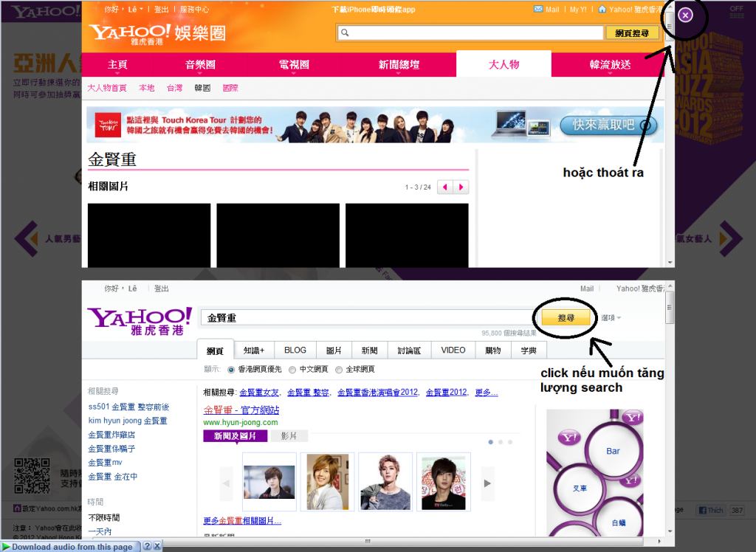Switch to the 新聞 search tab

[369, 351]
